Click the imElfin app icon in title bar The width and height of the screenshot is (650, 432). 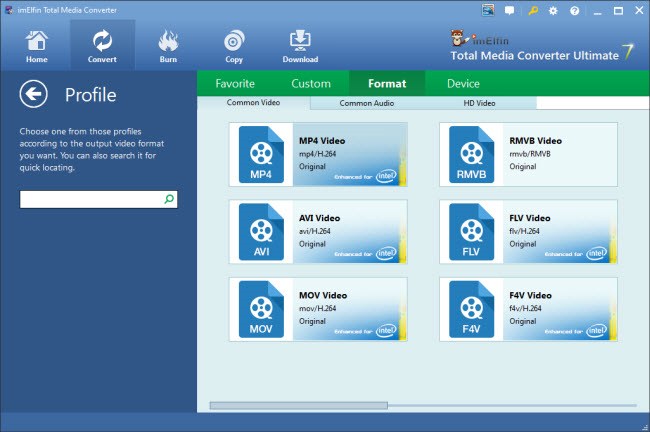coord(8,10)
